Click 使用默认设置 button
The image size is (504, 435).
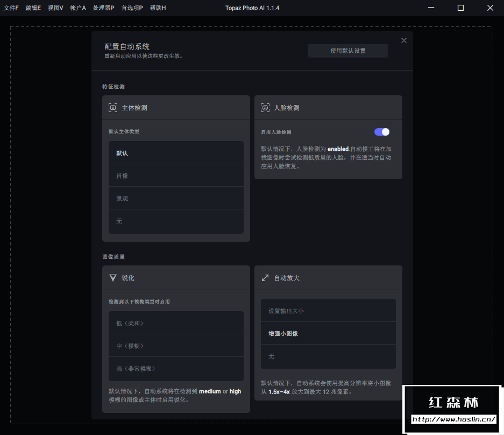348,51
